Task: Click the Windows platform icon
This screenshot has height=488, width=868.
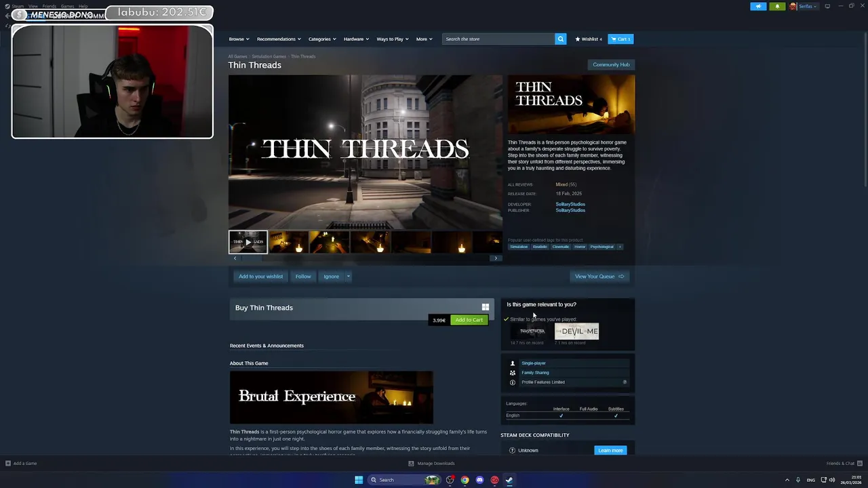Action: point(485,307)
